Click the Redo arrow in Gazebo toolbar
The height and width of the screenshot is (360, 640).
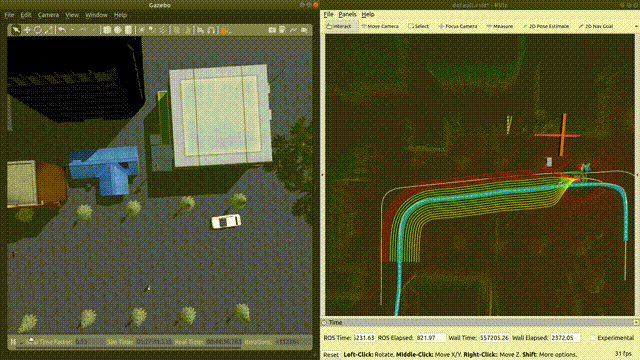83,30
